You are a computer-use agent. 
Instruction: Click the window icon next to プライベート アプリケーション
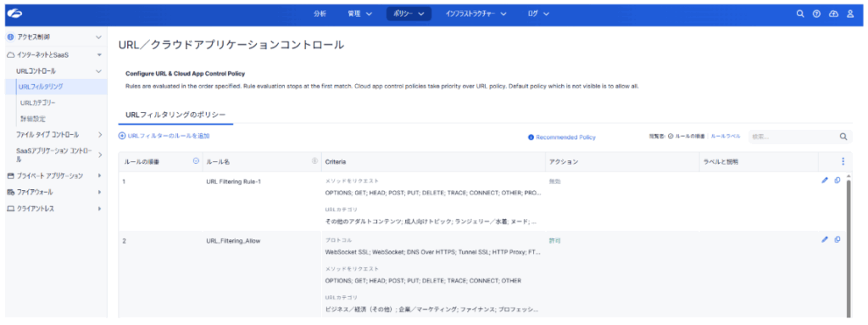[10, 176]
